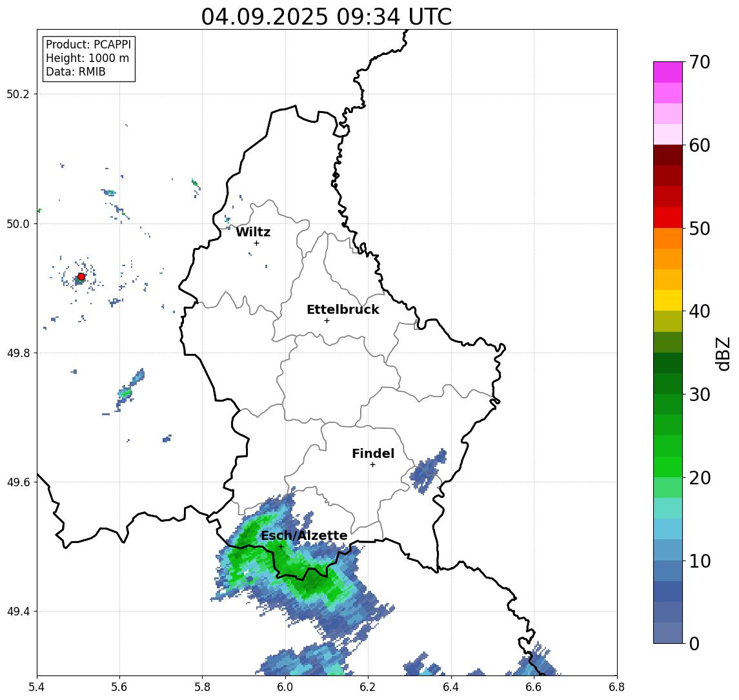Click the red dot marker on the map
The width and height of the screenshot is (739, 700).
coord(81,277)
